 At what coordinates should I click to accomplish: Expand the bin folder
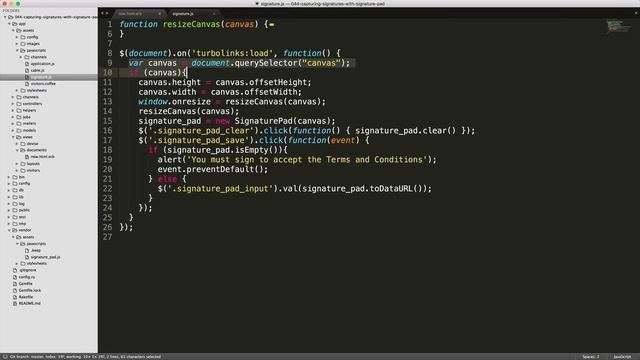9,177
